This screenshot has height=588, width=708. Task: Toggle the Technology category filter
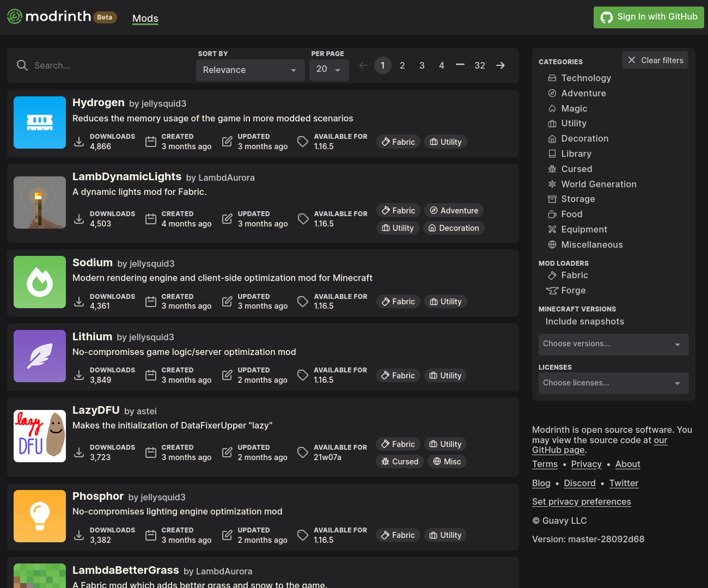point(579,78)
